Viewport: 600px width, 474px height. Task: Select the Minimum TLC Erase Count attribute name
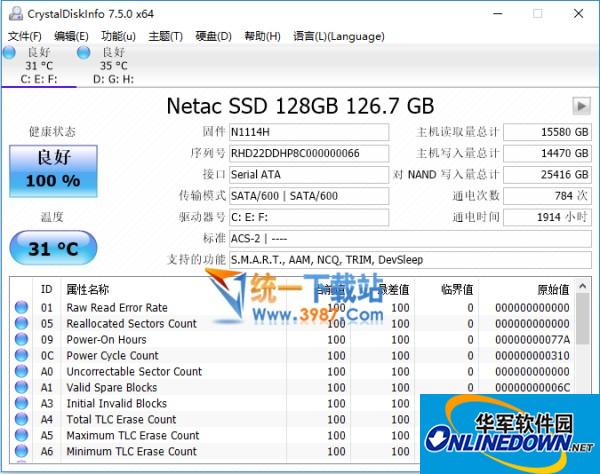(132, 451)
